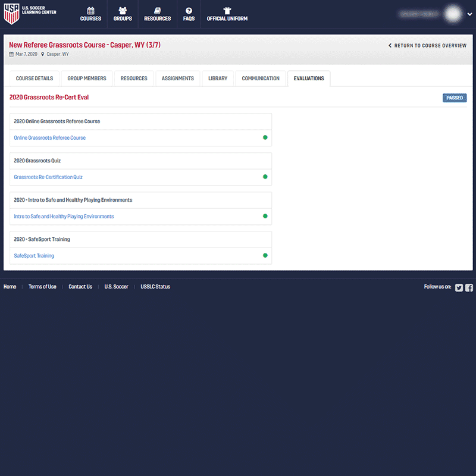
Task: Open the Communication tab
Action: (261, 79)
